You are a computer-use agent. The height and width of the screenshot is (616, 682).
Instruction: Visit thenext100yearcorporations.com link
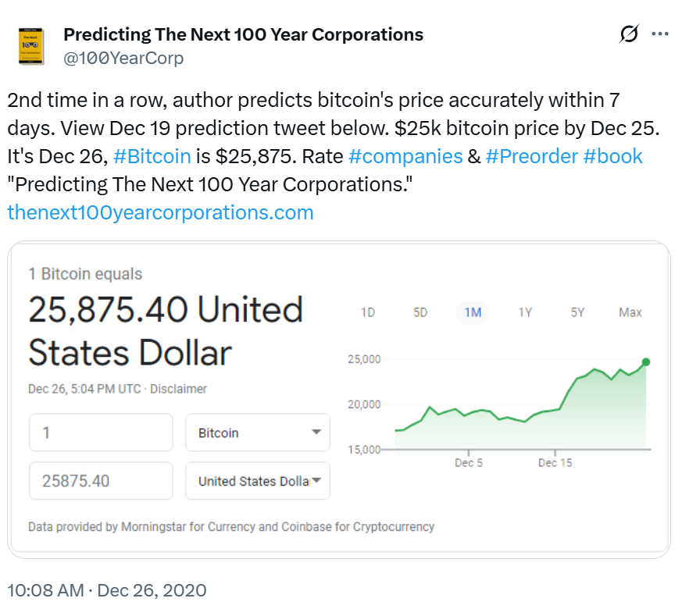click(159, 212)
